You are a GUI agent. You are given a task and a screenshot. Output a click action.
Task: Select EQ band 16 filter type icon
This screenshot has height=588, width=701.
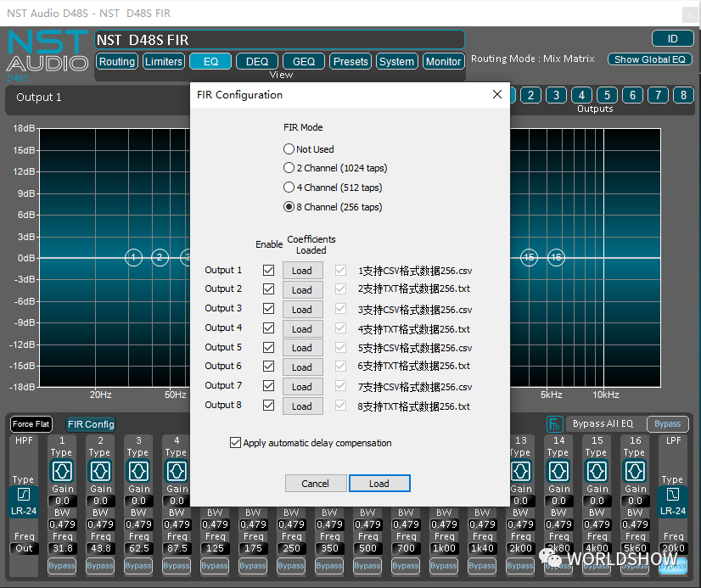coord(635,471)
